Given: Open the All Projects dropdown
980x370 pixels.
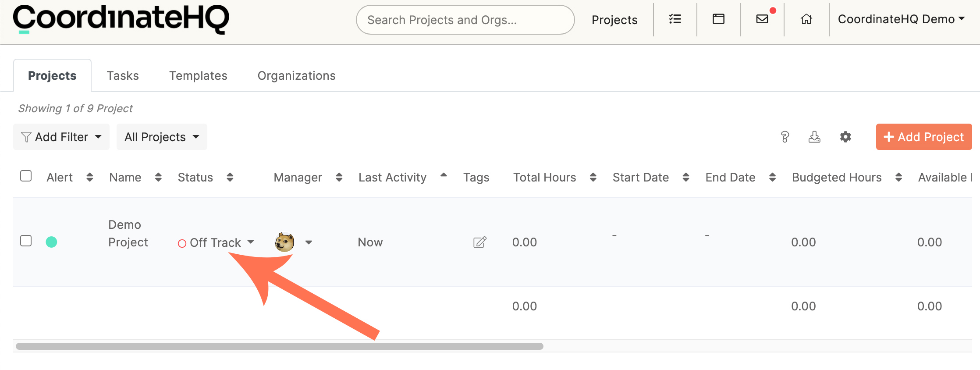Looking at the screenshot, I should coord(162,137).
